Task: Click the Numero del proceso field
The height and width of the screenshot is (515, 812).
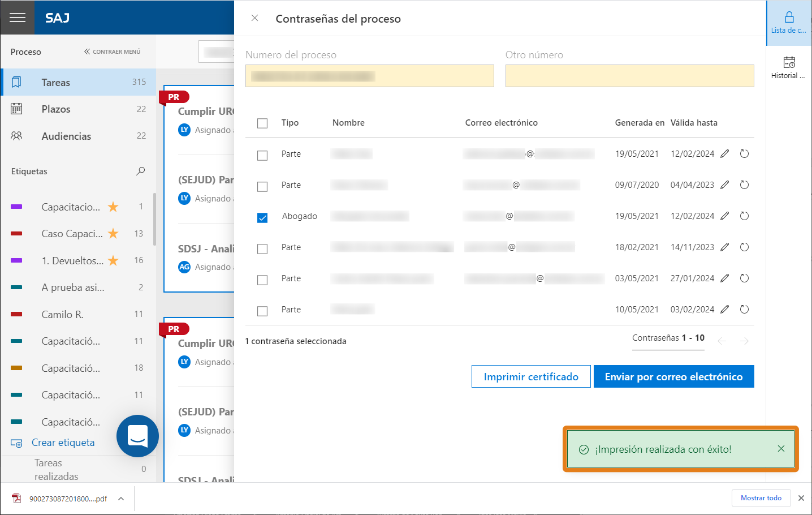Action: click(x=370, y=76)
